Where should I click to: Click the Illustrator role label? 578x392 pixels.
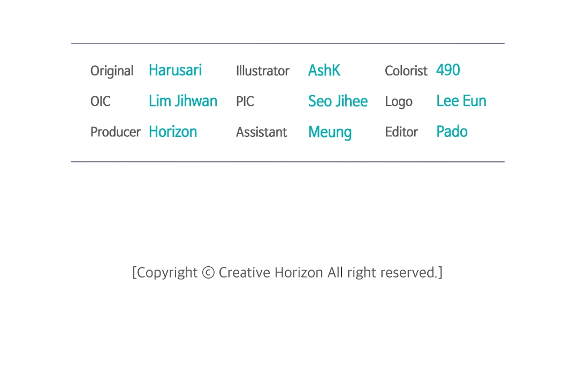tap(262, 71)
